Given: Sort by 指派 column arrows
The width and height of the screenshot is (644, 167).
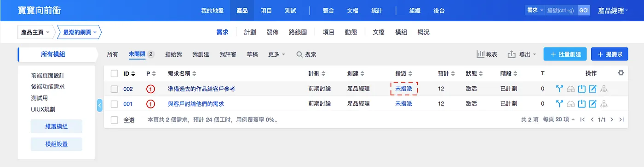Looking at the screenshot, I should (410, 73).
